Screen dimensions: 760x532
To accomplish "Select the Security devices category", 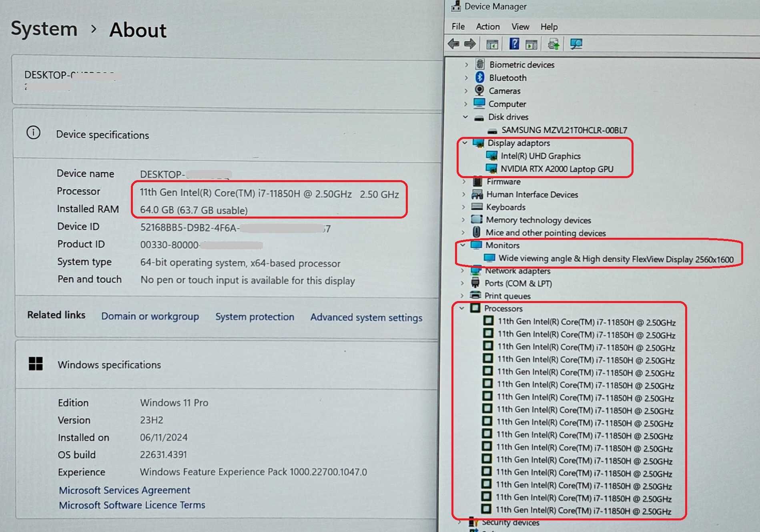I will tap(510, 522).
